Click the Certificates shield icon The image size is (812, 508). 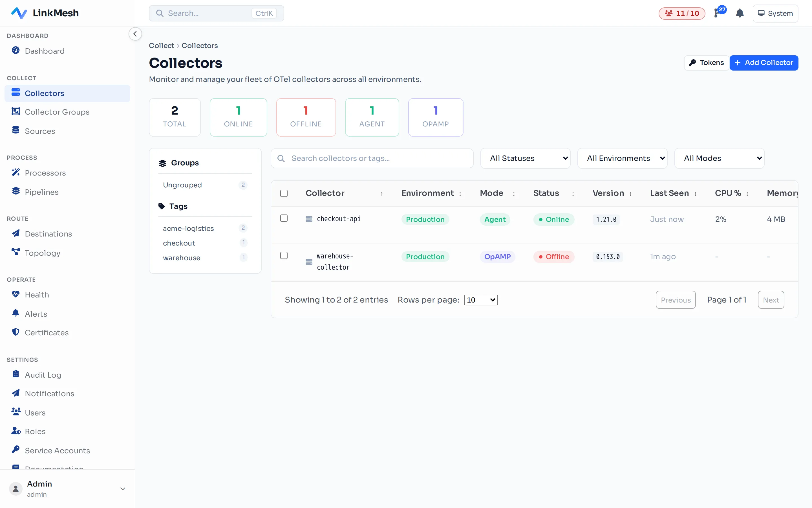(x=16, y=332)
